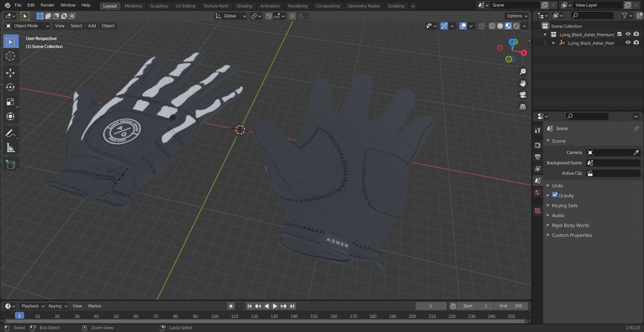Expand the Rigid Body World panel

point(570,225)
